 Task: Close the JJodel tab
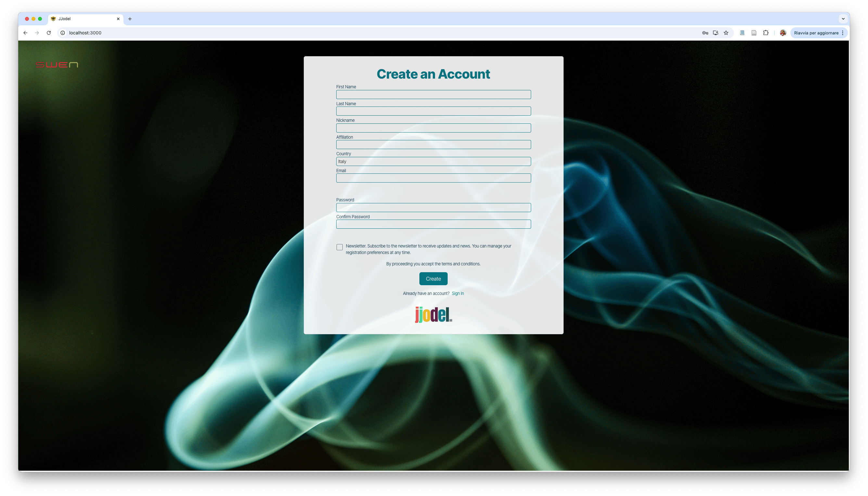(118, 19)
